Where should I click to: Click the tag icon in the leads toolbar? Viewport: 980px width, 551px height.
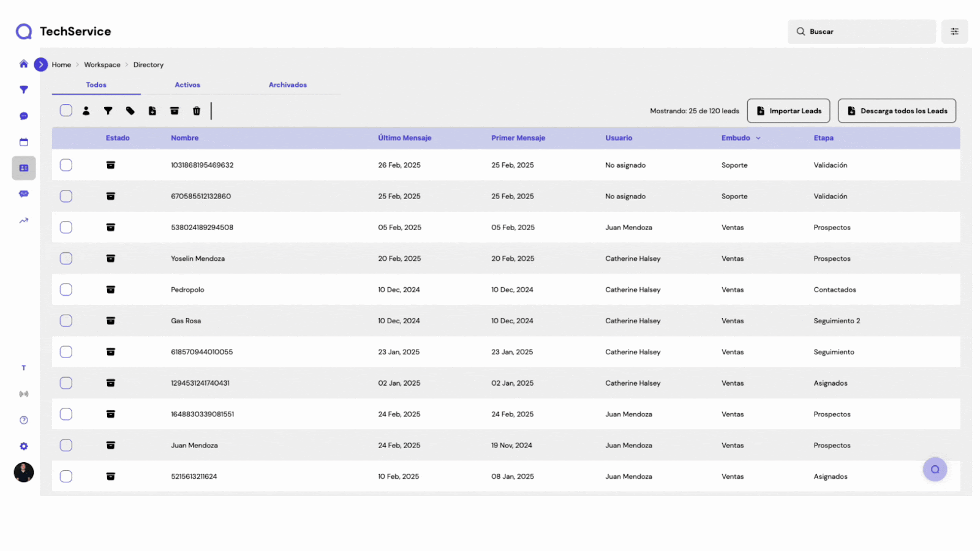pyautogui.click(x=130, y=111)
